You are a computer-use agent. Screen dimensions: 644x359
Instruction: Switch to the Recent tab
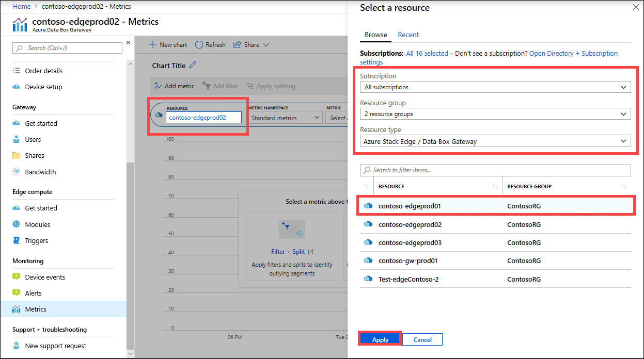pos(408,35)
